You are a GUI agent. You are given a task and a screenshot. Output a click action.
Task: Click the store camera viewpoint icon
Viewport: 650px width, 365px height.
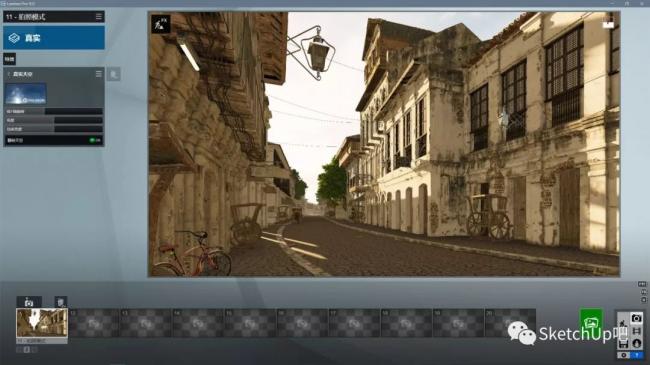pyautogui.click(x=29, y=302)
